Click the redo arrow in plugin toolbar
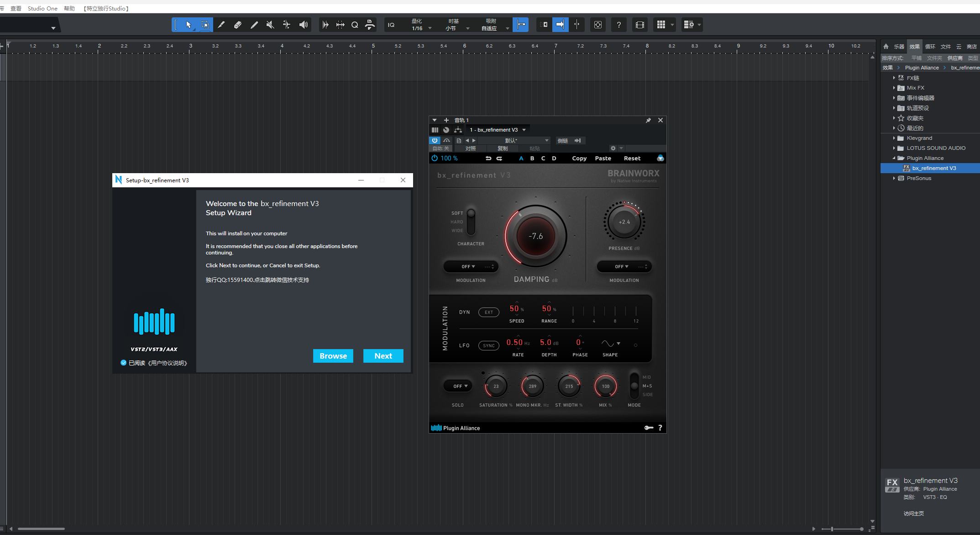Screen dimensions: 980x535 coord(499,158)
